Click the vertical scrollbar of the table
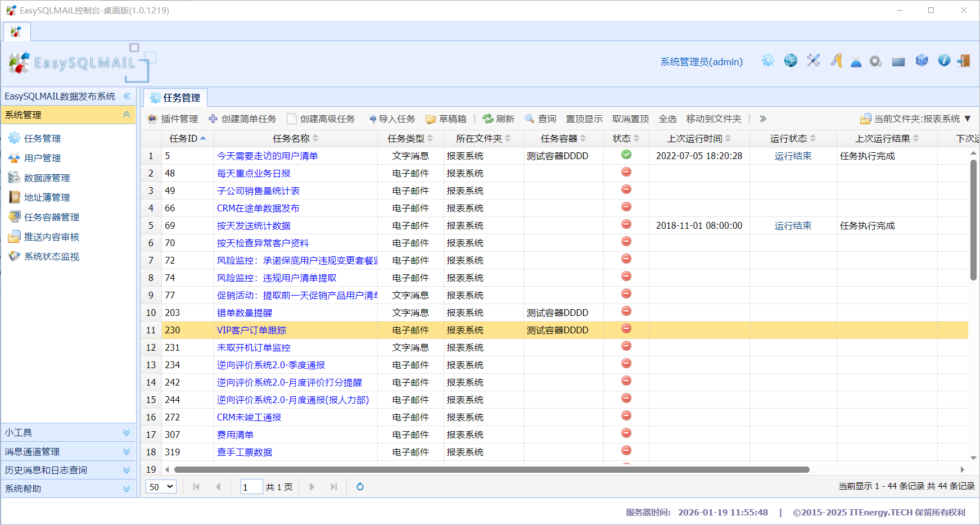This screenshot has width=980, height=525. coord(973,220)
